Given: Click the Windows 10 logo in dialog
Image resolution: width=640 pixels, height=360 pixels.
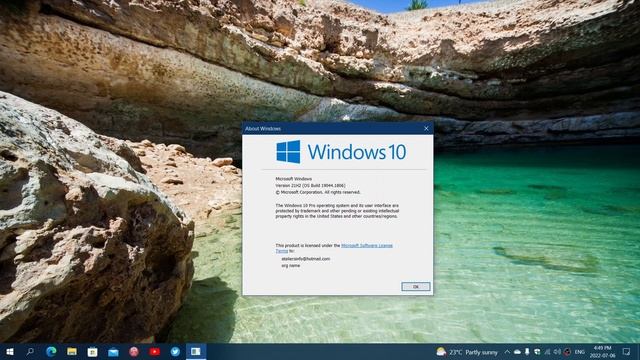Looking at the screenshot, I should click(341, 152).
